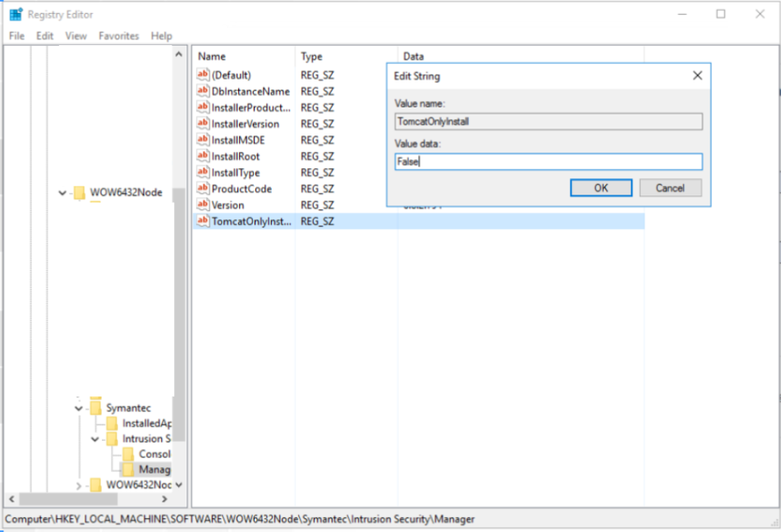The image size is (781, 532).
Task: Select the Version value name
Action: (x=227, y=205)
